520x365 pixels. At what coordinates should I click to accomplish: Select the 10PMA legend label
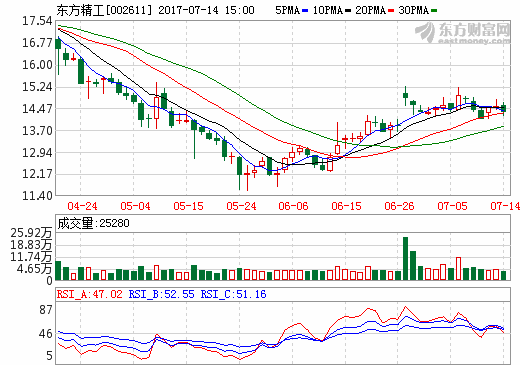point(328,10)
